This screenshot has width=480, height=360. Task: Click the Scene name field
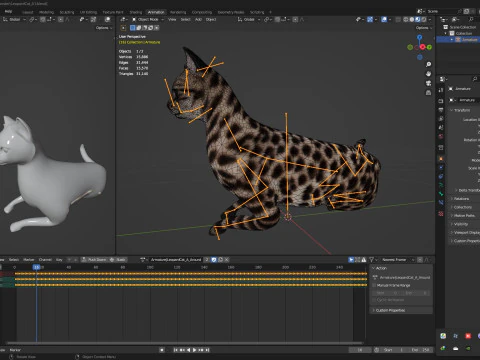(441, 11)
